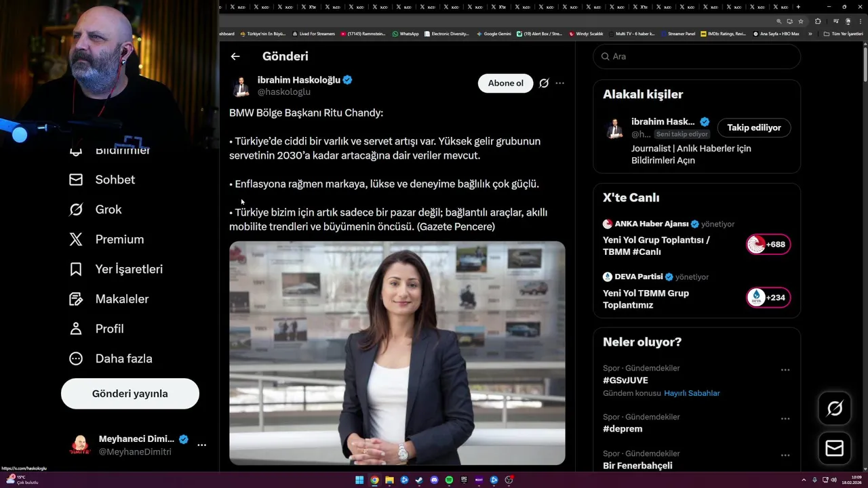Image resolution: width=868 pixels, height=488 pixels.
Task: Click the Abone ol subscribe button
Action: pos(506,83)
